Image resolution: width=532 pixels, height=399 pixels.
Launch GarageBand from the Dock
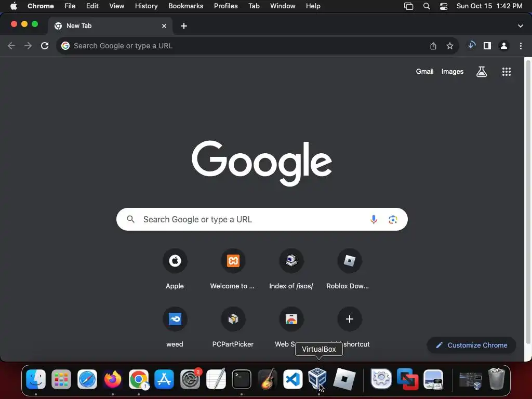[267, 379]
